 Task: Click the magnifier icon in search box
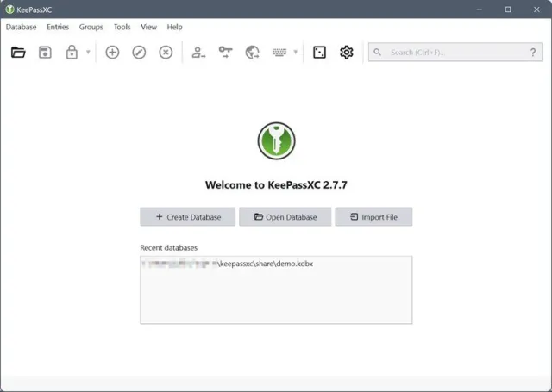(378, 52)
